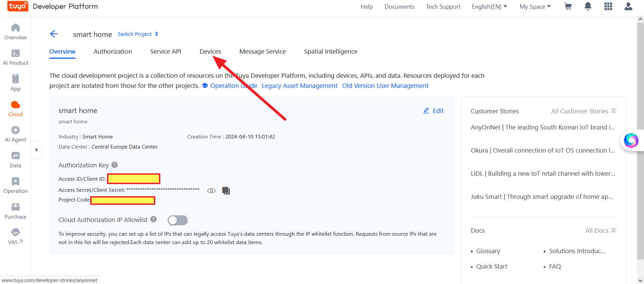The image size is (644, 284).
Task: Open AI Agent in sidebar
Action: (x=15, y=134)
